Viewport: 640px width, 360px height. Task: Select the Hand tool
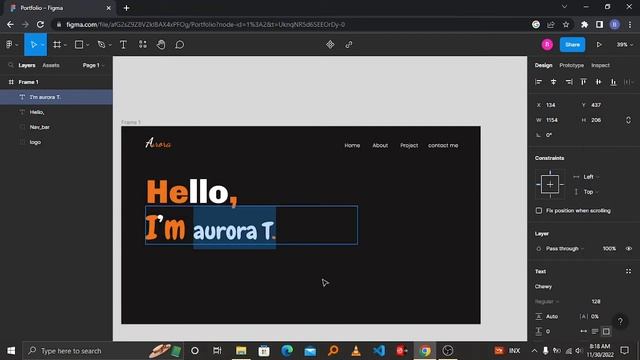pos(161,44)
